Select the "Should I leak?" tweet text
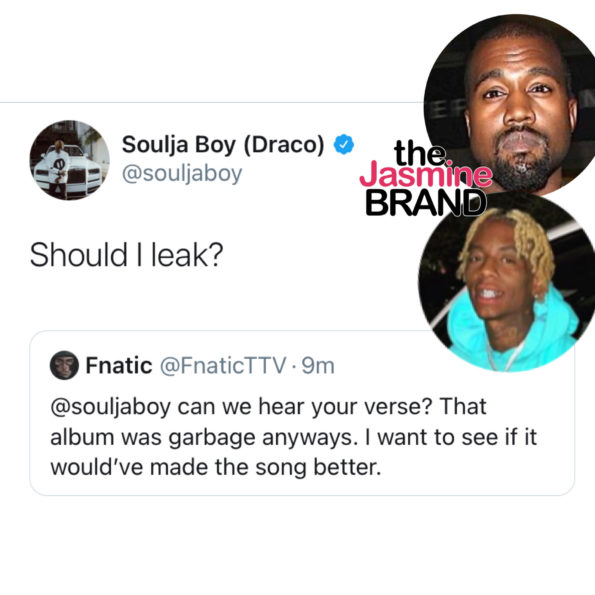The height and width of the screenshot is (595, 595). 126,255
